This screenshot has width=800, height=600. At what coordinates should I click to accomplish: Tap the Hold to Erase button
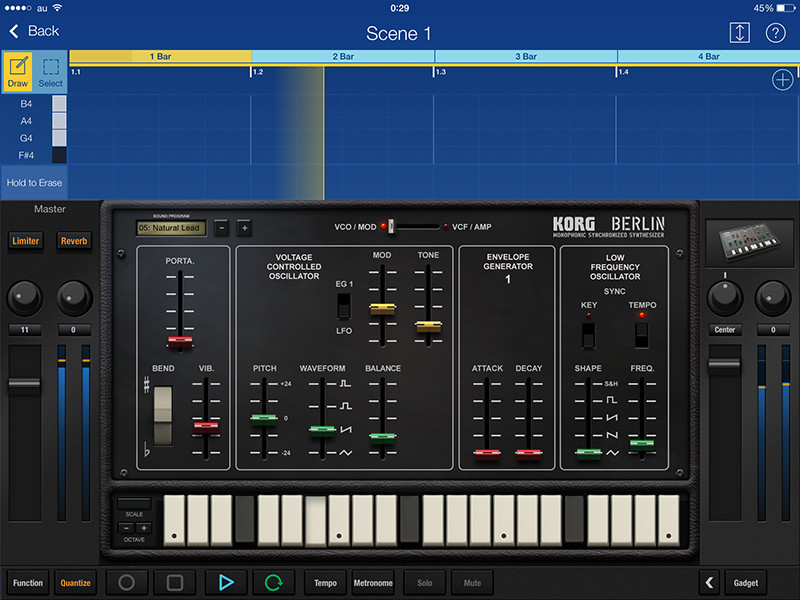tap(34, 183)
